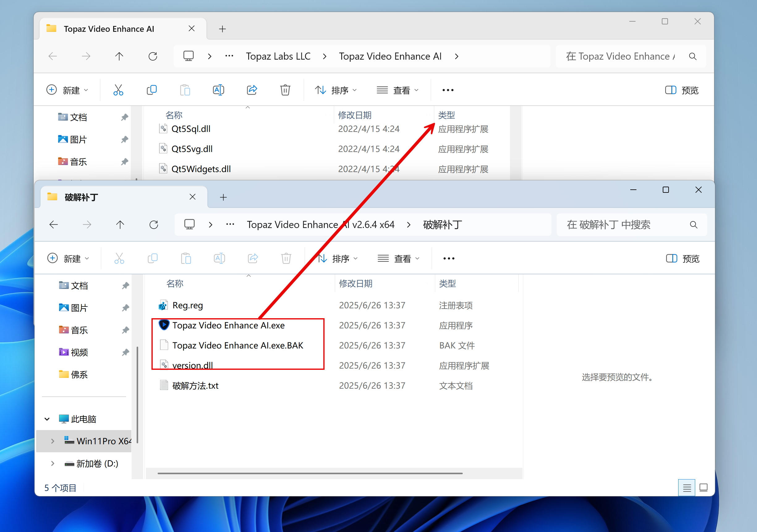Add a new tab in Topaz Video Enhance AI window
This screenshot has height=532, width=757.
click(222, 29)
